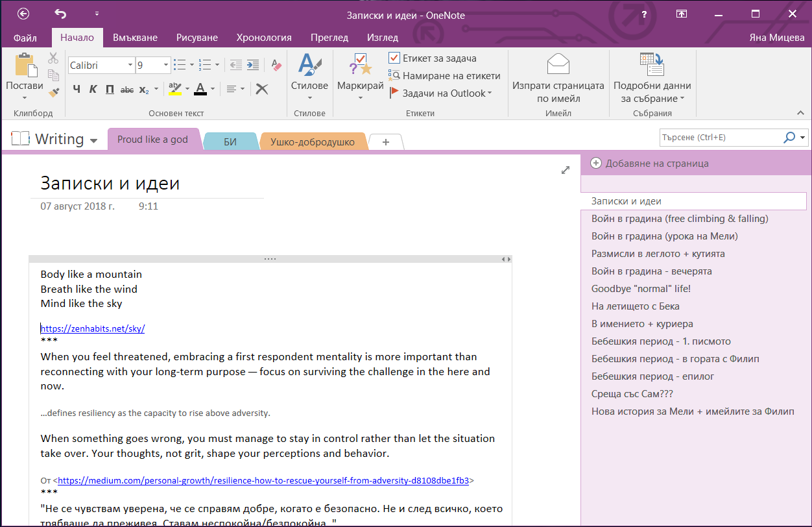Expand page to full view arrow icon

pos(566,170)
